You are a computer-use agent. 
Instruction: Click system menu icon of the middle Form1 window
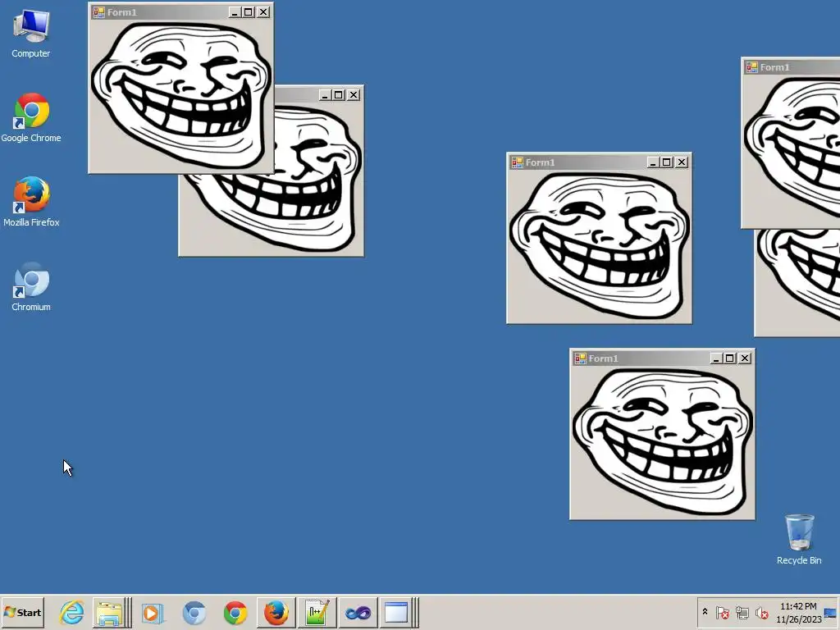[x=517, y=162]
